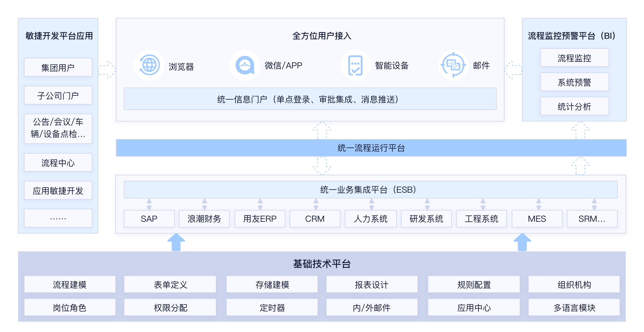This screenshot has height=332, width=644.
Task: Click the 组织机构 box
Action: 574,284
